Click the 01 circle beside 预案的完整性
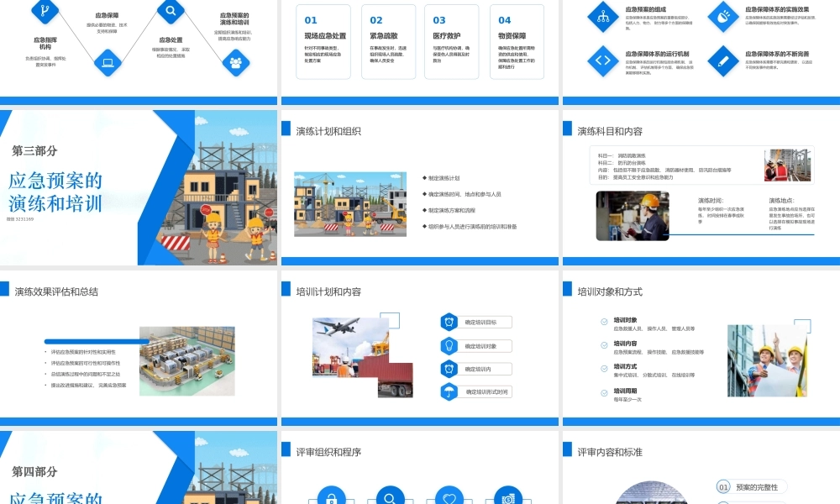The height and width of the screenshot is (504, 840). tap(723, 487)
